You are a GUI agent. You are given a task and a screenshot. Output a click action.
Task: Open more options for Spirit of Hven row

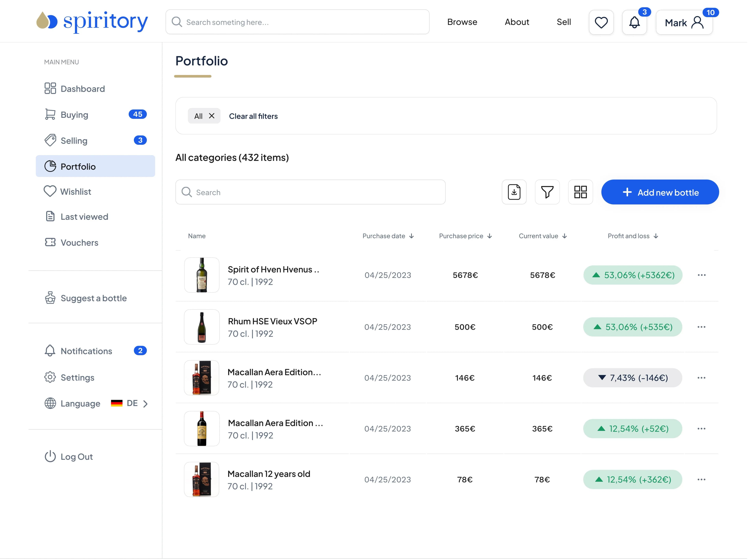pos(701,275)
